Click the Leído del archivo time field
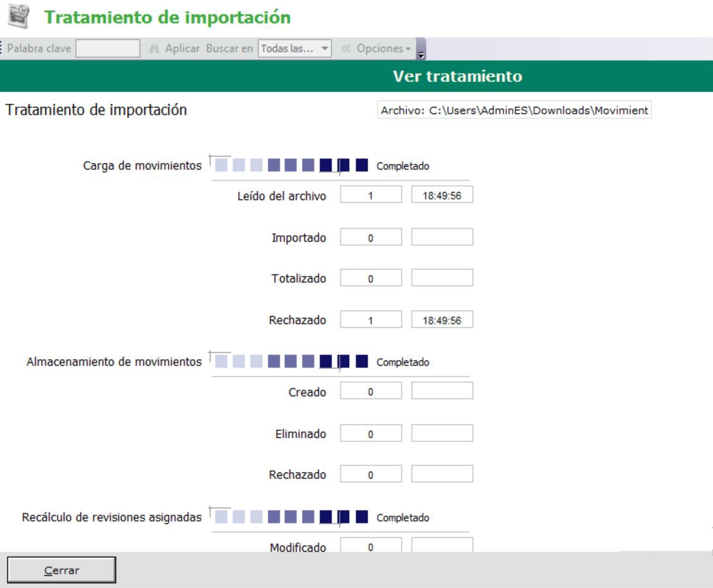 (442, 195)
